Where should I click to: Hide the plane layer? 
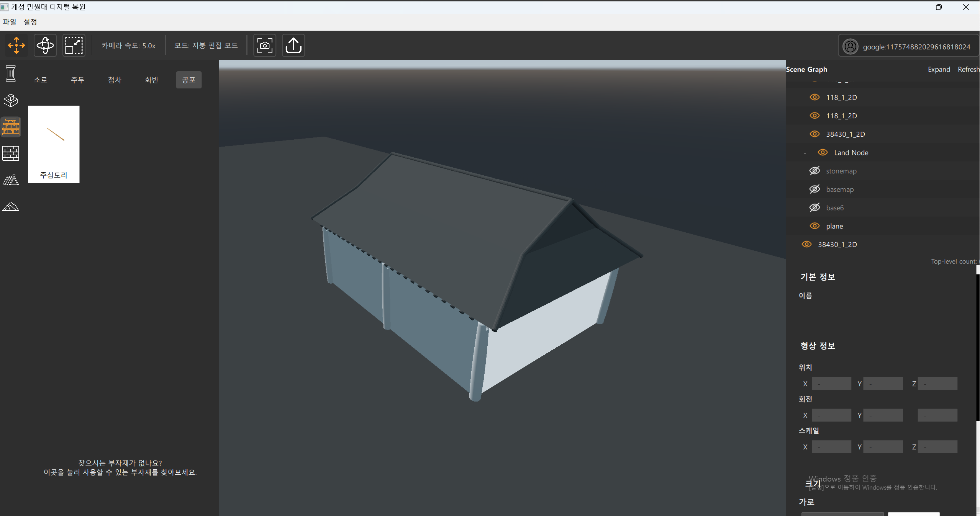pos(814,226)
